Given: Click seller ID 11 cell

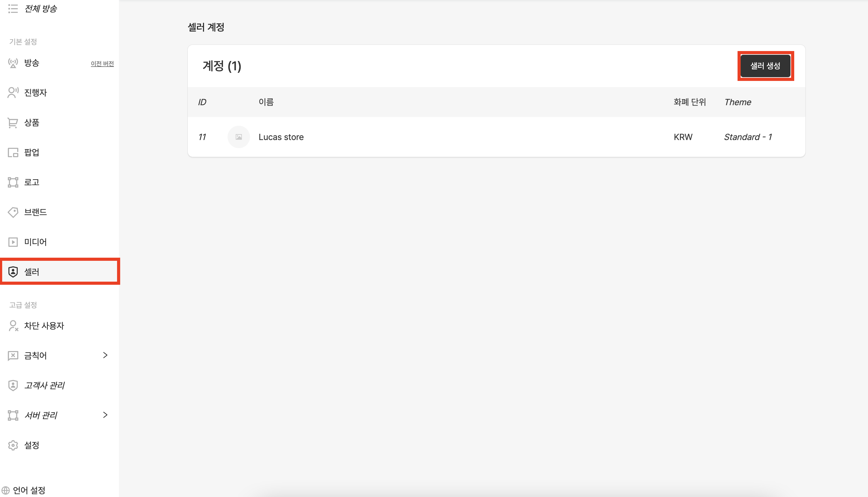Looking at the screenshot, I should point(202,137).
